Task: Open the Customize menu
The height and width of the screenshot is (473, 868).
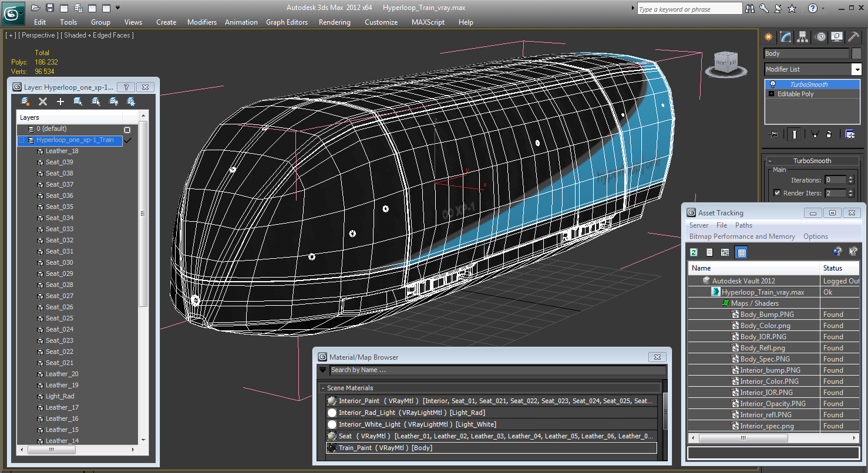Action: [381, 22]
